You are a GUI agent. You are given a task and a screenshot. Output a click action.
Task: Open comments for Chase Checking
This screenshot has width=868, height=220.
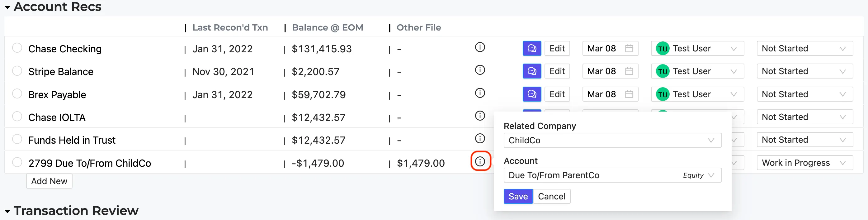(532, 48)
